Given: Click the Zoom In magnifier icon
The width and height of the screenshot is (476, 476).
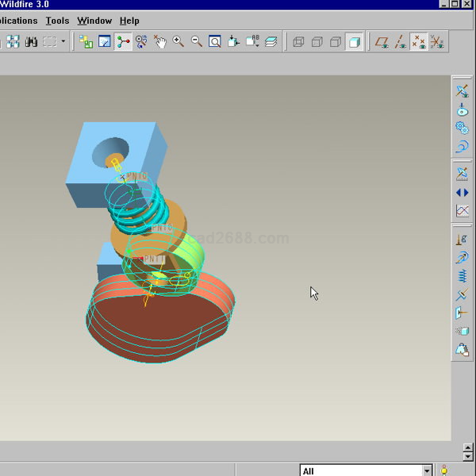Looking at the screenshot, I should tap(178, 41).
